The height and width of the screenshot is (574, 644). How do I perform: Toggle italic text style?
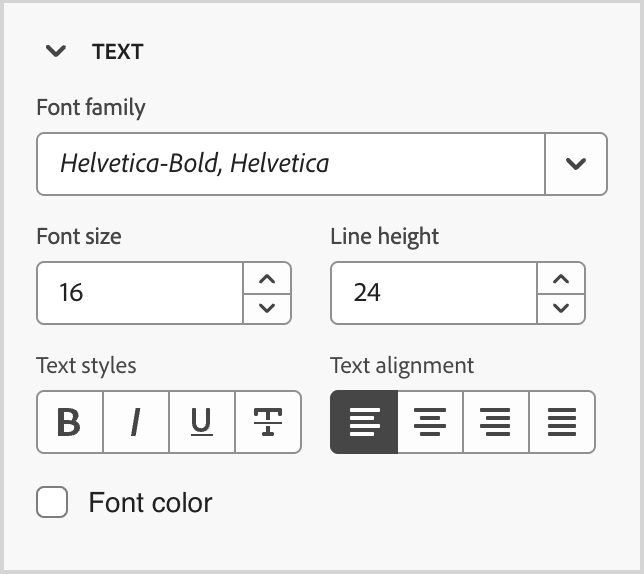click(x=135, y=422)
